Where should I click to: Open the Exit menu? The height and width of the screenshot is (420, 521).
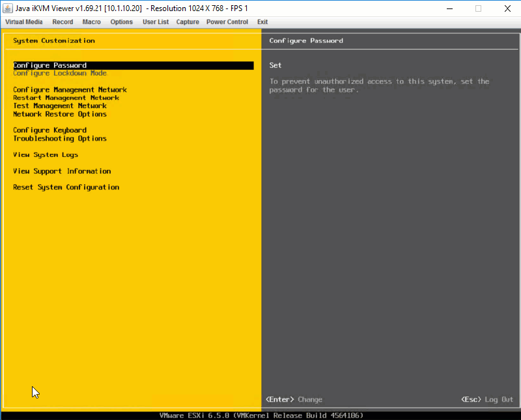click(262, 21)
